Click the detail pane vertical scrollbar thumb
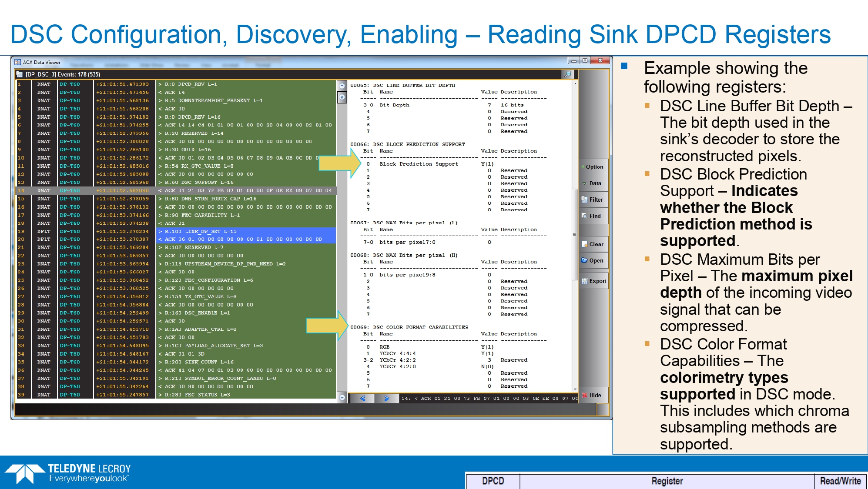The width and height of the screenshot is (868, 489). 575,234
